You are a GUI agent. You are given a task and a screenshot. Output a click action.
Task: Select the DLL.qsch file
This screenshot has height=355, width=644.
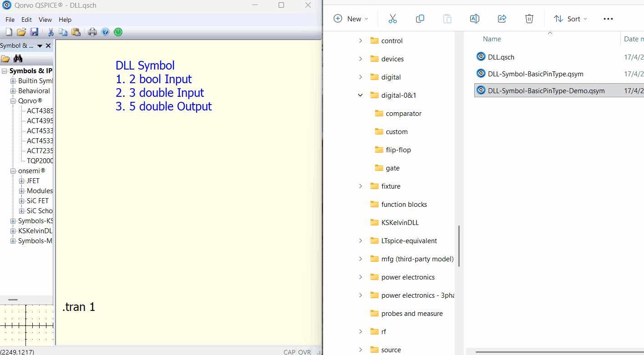click(x=501, y=57)
